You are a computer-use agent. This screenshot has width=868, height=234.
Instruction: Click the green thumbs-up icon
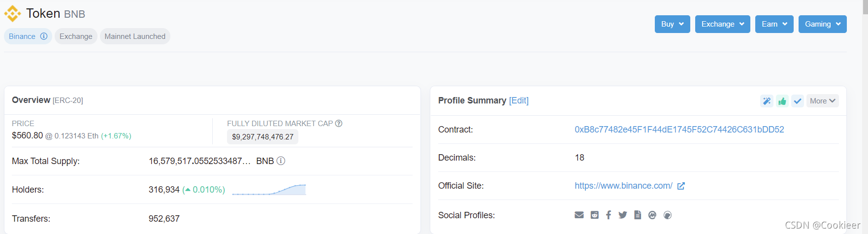pos(782,101)
